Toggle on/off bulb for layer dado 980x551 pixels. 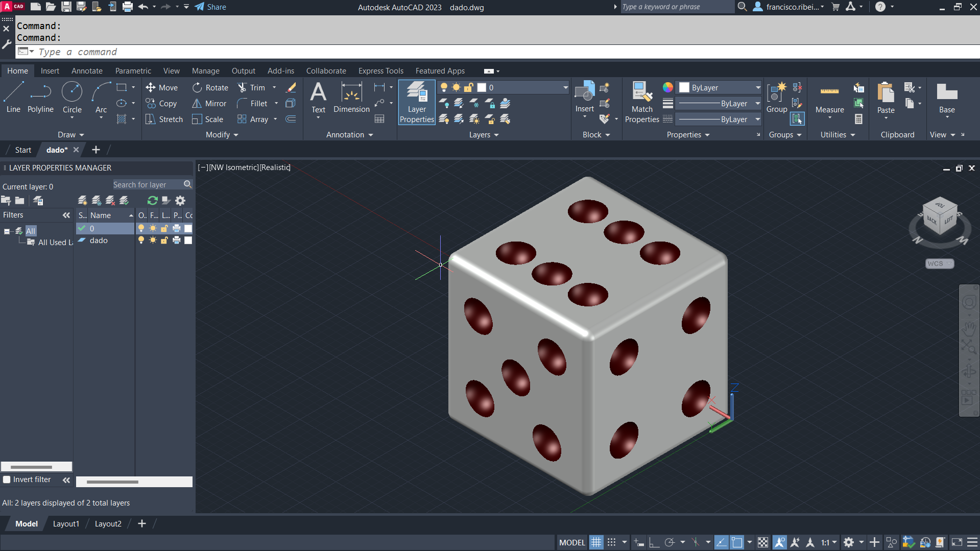click(x=141, y=241)
